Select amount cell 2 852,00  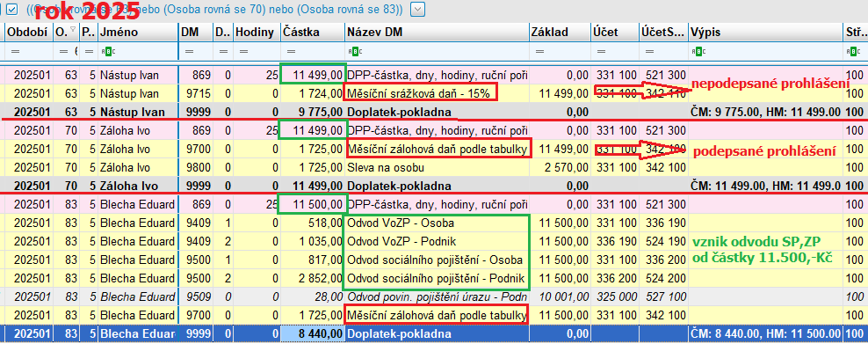[x=312, y=278]
